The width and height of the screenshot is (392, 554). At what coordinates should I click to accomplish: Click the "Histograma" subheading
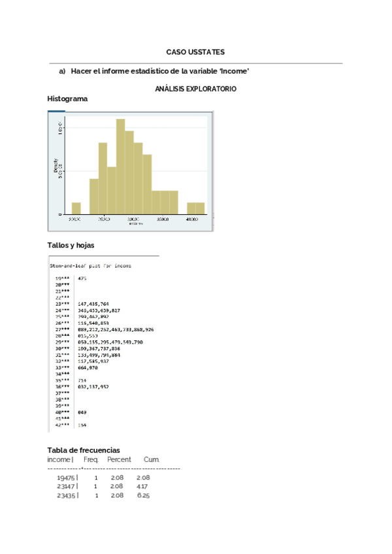pos(67,99)
